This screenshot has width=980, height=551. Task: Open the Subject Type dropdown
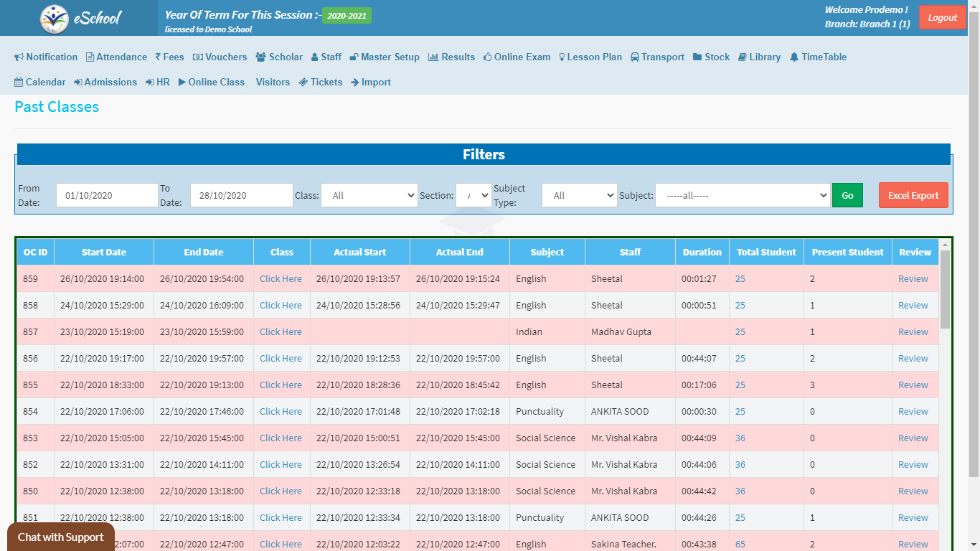point(579,195)
